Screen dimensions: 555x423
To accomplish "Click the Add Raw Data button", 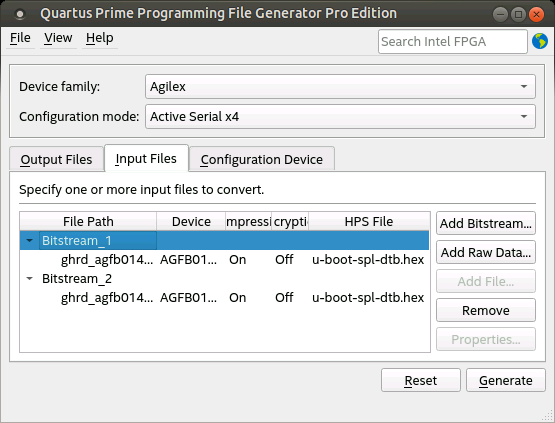I will click(486, 252).
